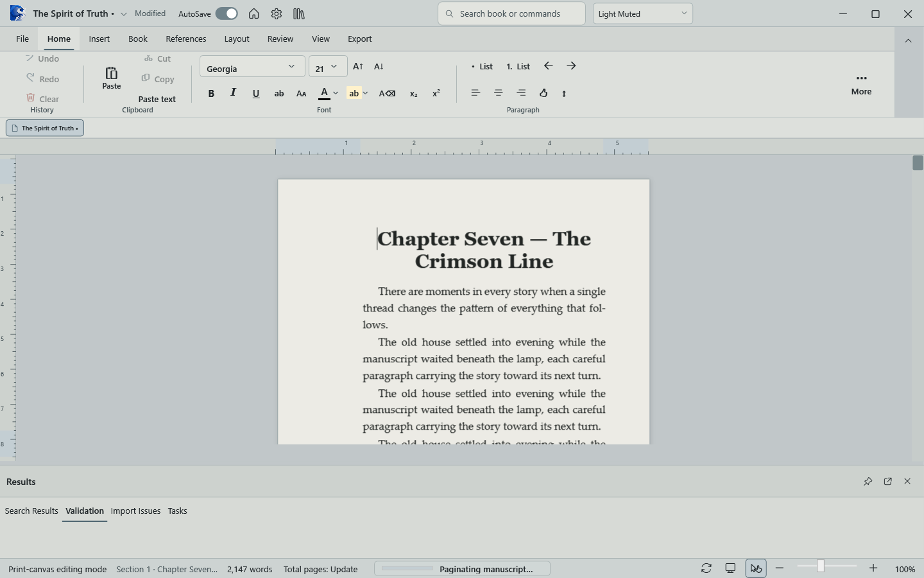
Task: Underline the selected text
Action: [x=256, y=93]
